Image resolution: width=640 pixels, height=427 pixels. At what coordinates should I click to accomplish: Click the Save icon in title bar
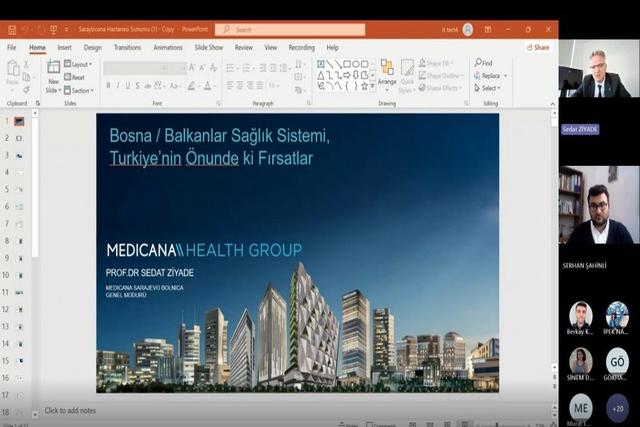pyautogui.click(x=11, y=30)
